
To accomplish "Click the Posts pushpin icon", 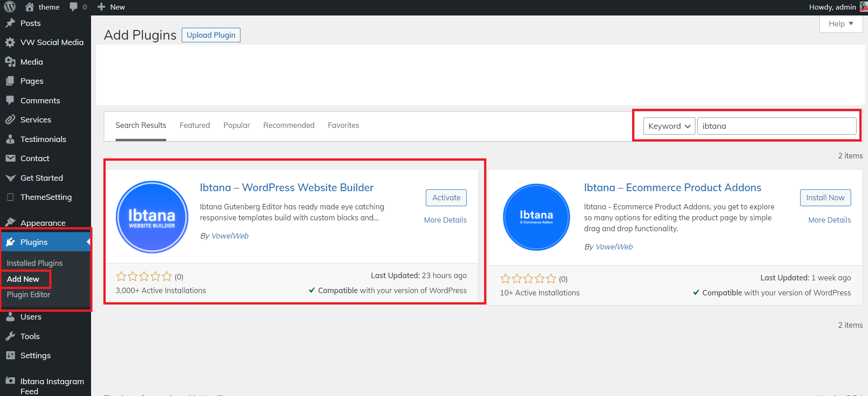I will click(10, 23).
